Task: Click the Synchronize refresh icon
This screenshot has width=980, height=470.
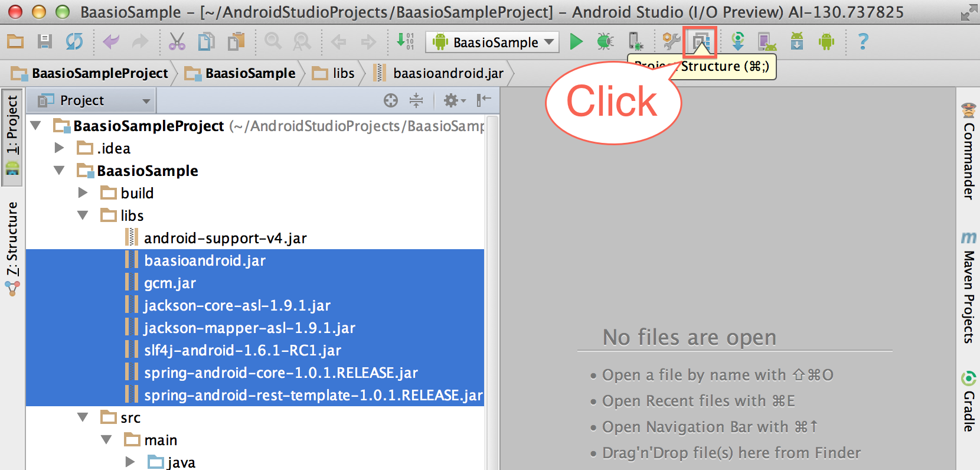Action: pos(74,42)
